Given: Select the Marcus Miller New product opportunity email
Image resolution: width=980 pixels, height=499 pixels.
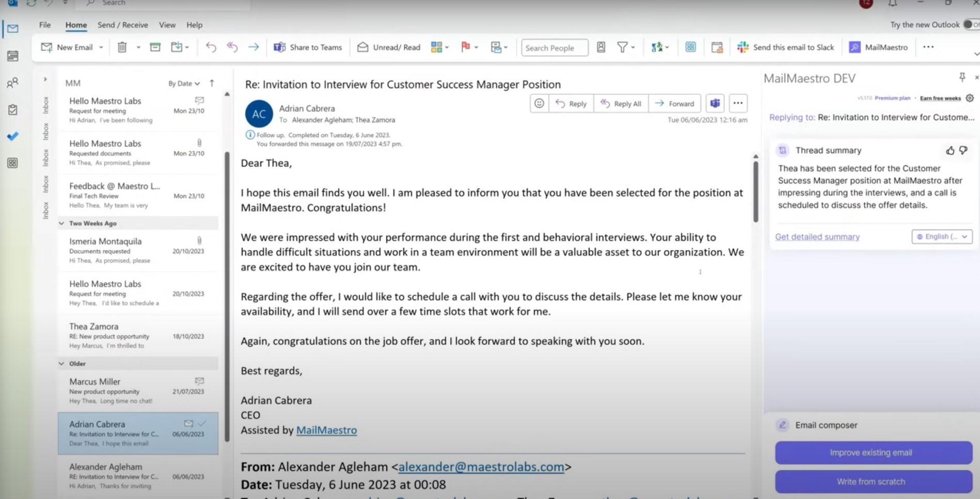Looking at the screenshot, I should (138, 391).
